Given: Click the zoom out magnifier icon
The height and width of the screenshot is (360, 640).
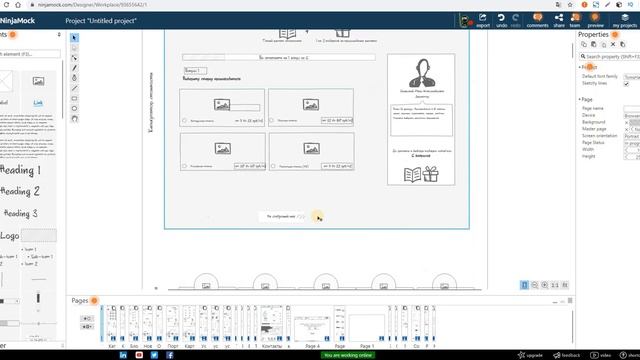Looking at the screenshot, I should [x=535, y=285].
